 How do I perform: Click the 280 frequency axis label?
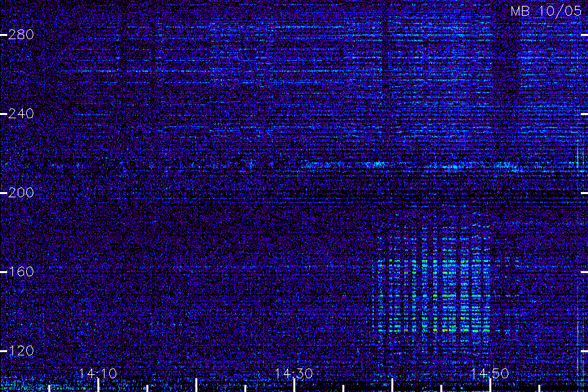21,35
